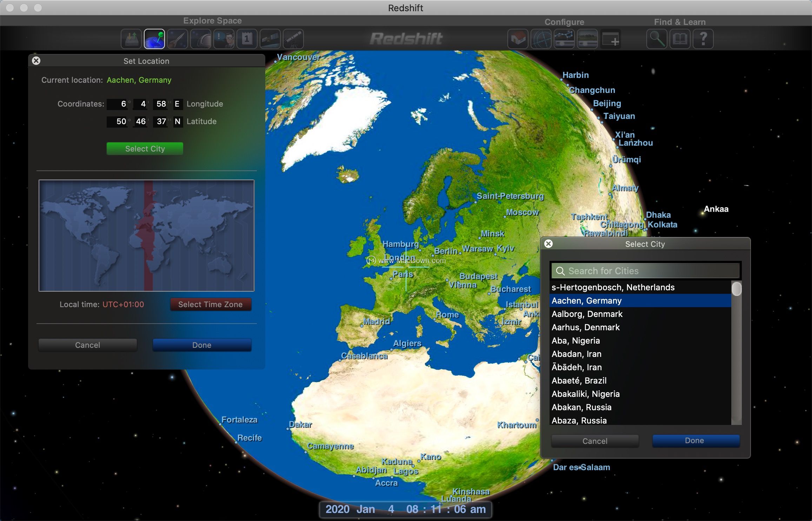Select Aachen, Germany in city list
812x521 pixels.
click(x=640, y=301)
